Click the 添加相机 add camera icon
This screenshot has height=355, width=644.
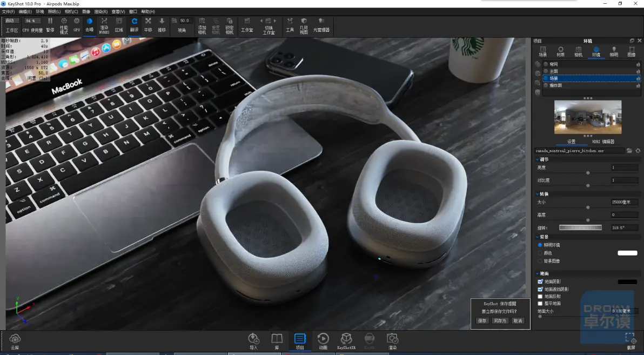click(202, 25)
